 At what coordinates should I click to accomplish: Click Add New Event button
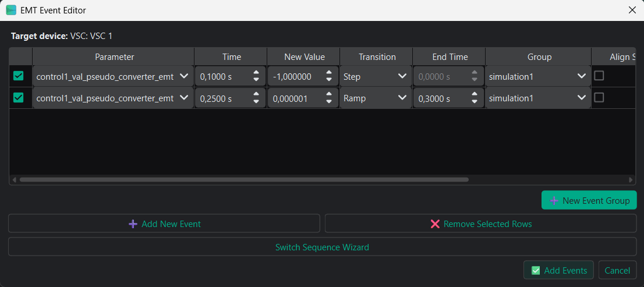(164, 224)
